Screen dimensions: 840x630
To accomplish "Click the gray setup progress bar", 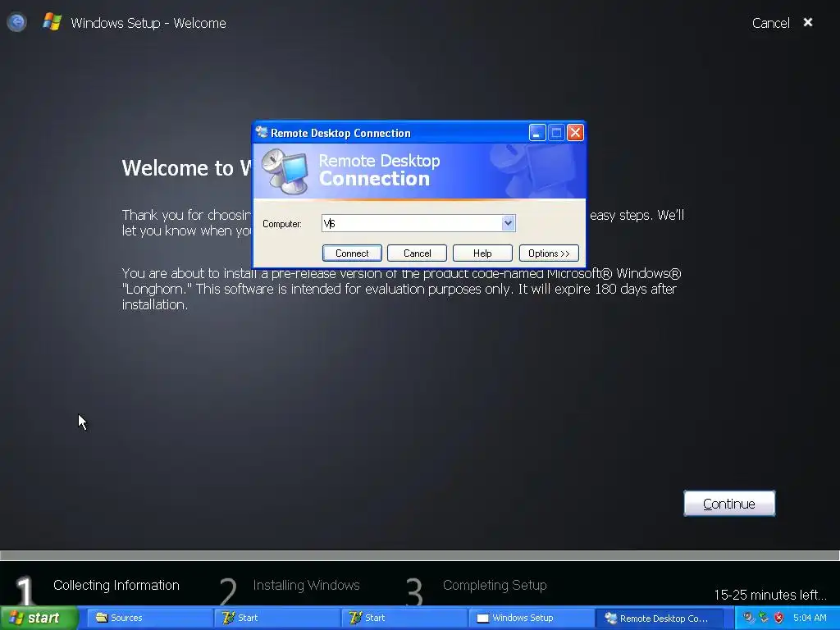I will click(420, 555).
